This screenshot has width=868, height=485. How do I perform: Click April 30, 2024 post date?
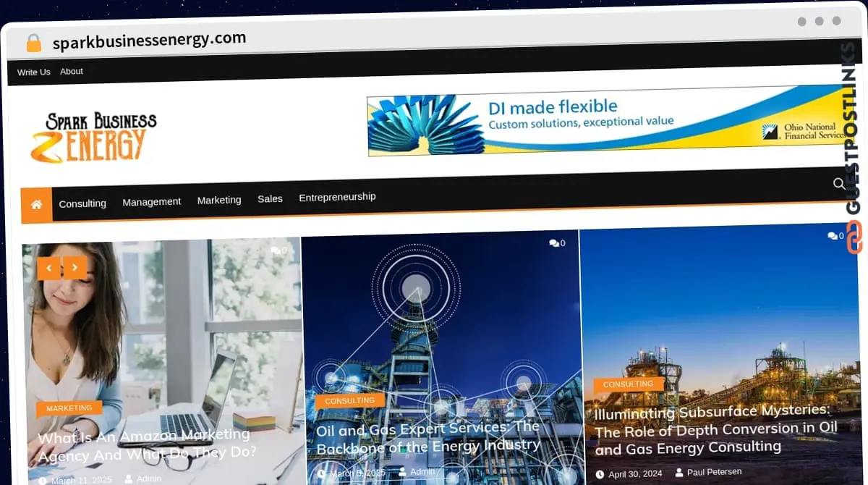(635, 474)
